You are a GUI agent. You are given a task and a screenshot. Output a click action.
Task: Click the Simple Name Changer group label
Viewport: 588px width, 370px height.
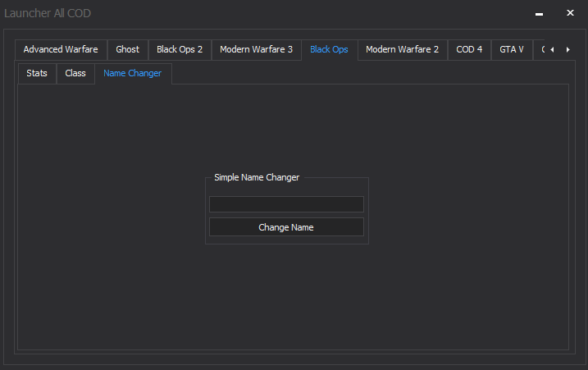(257, 177)
